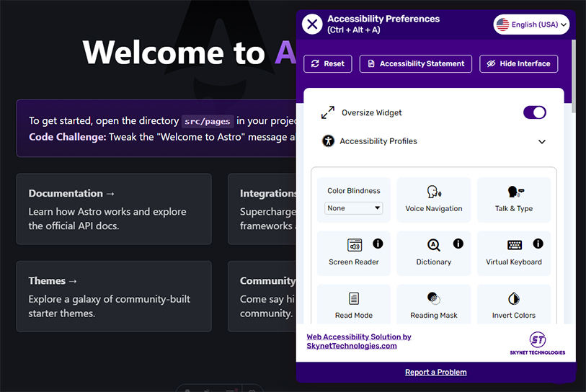Show info for Virtual Keyboard
Viewport: 586px width, 392px height.
coord(538,244)
